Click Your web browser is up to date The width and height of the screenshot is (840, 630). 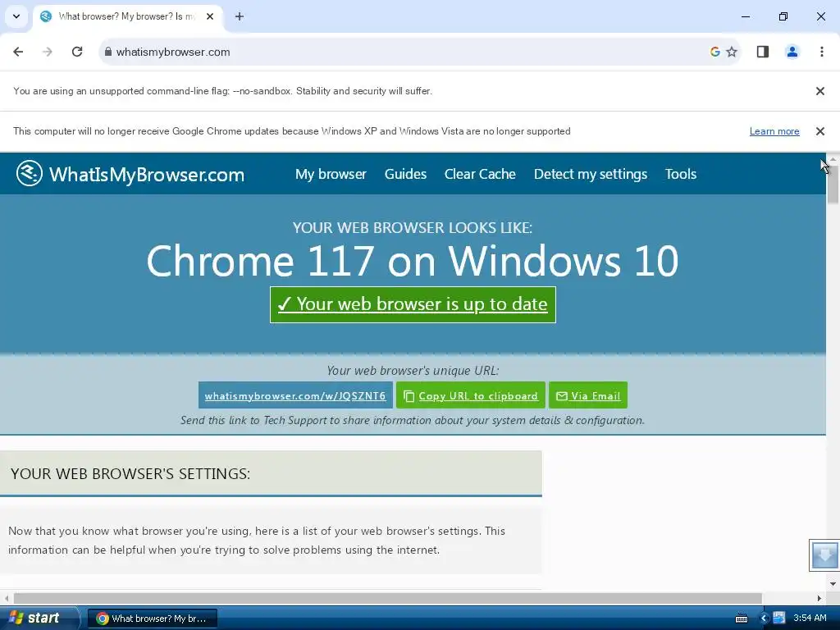[x=413, y=305]
